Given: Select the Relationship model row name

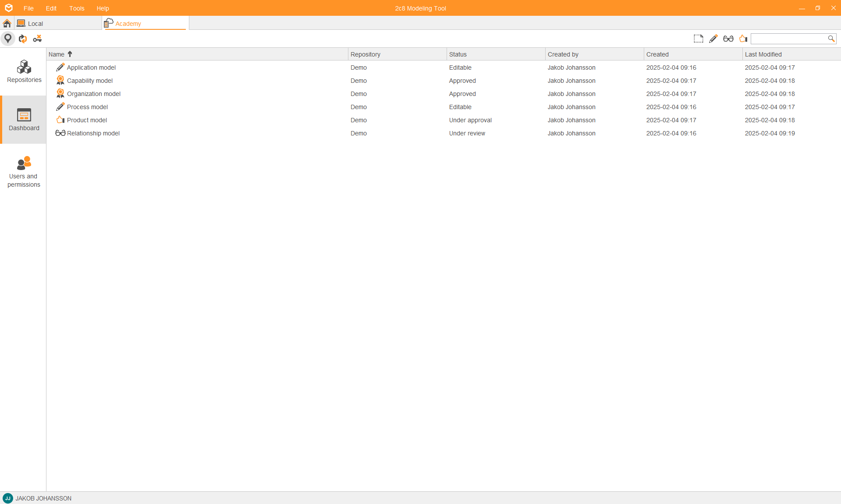Looking at the screenshot, I should pyautogui.click(x=93, y=133).
